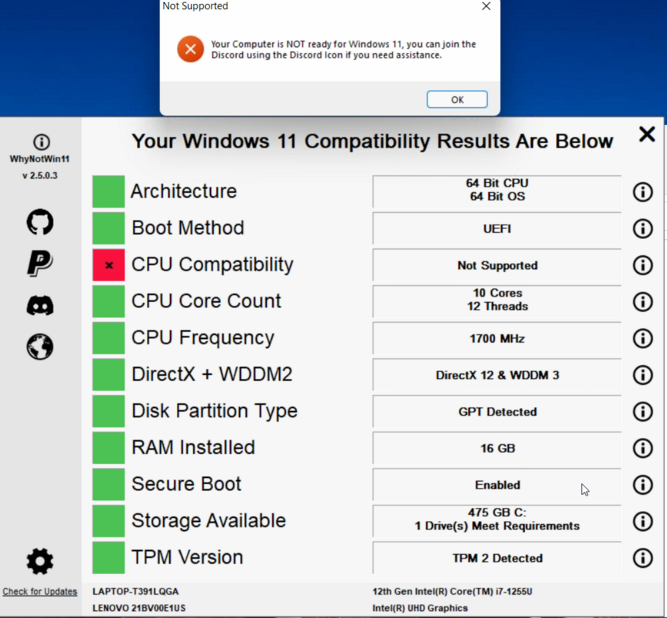Show info for Architecture row
Screen dimensions: 667x618
[x=642, y=192]
